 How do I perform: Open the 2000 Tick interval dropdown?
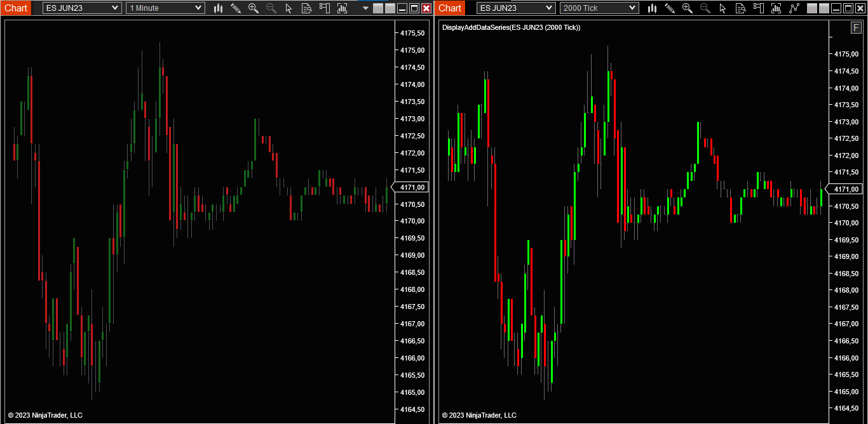click(x=599, y=8)
